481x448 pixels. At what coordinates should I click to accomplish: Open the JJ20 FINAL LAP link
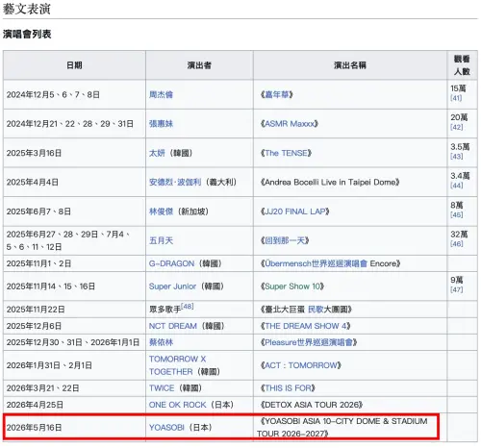[295, 212]
